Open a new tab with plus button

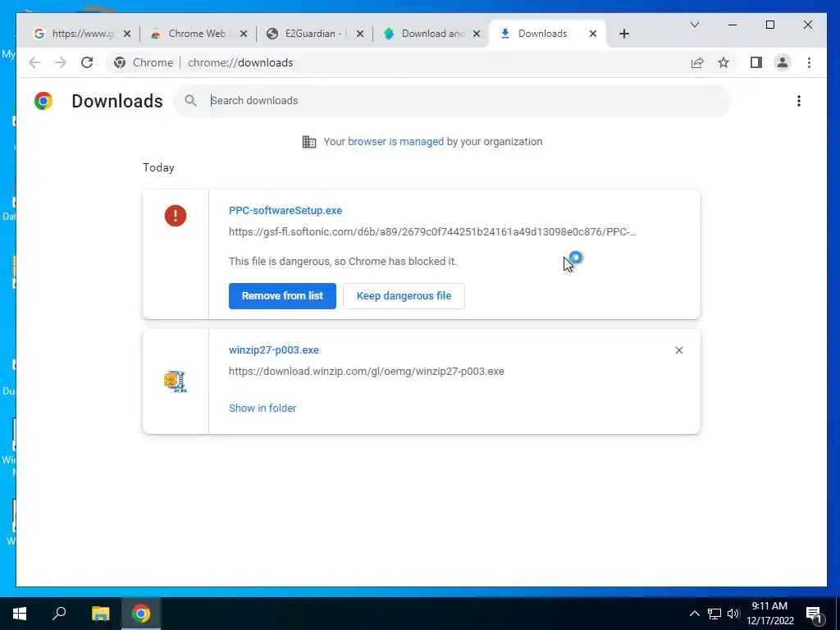(623, 34)
